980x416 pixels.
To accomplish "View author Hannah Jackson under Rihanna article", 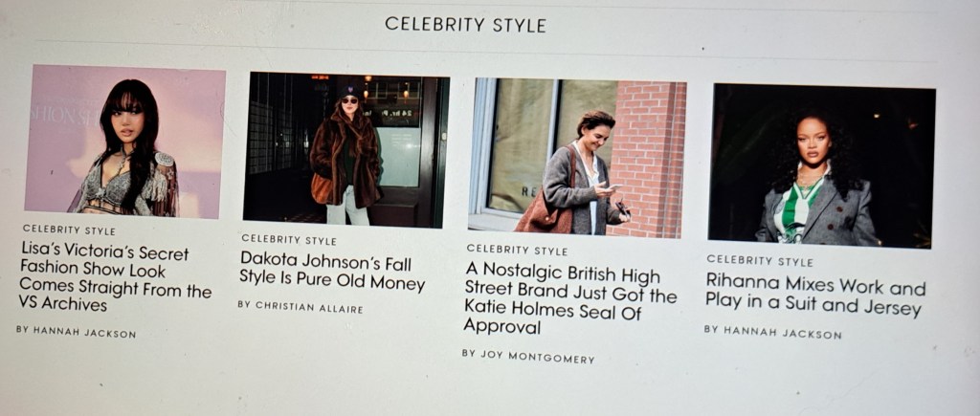I will 772,332.
